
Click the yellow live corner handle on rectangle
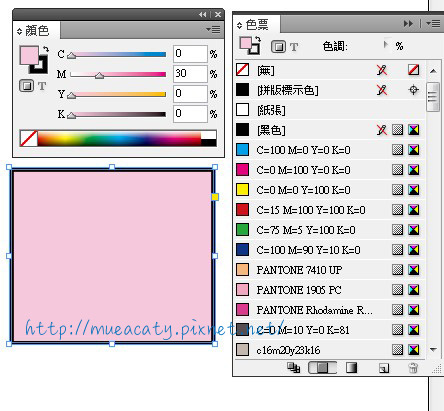click(215, 197)
